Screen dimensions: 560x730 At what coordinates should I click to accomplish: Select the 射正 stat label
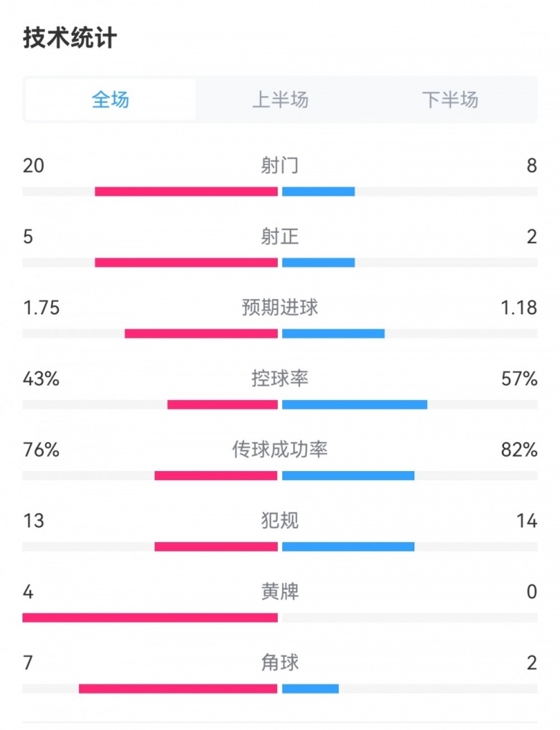280,237
